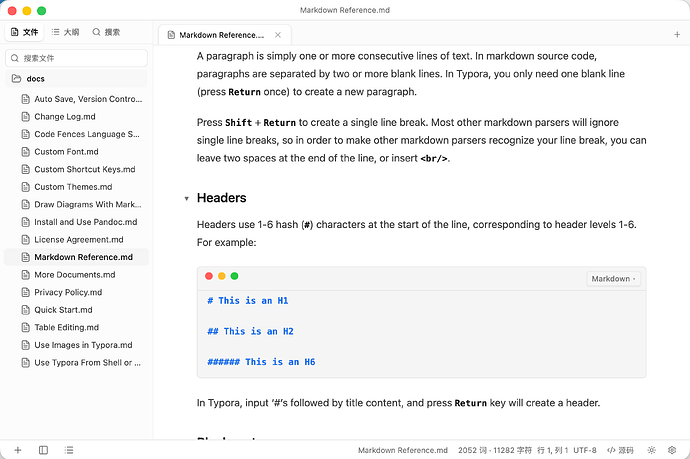Close the Markdown Reference tab

click(278, 35)
